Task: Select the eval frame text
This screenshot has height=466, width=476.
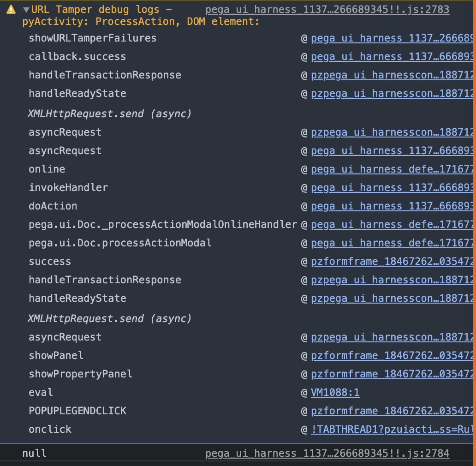Action: click(41, 393)
